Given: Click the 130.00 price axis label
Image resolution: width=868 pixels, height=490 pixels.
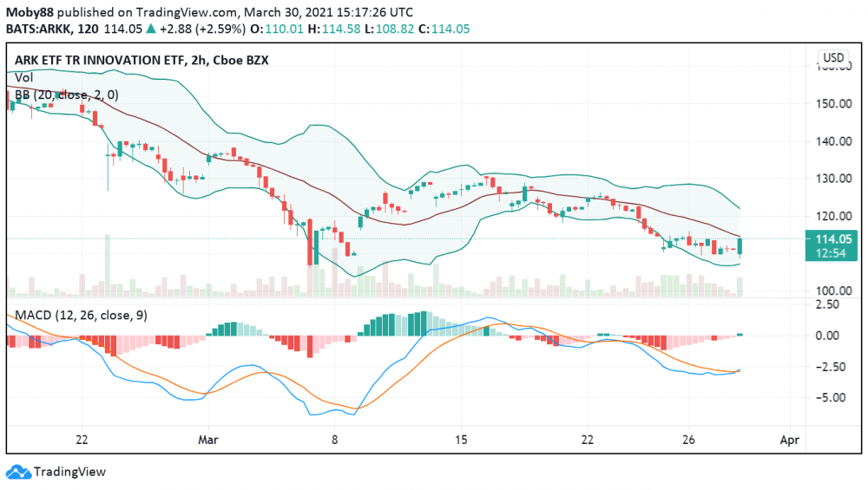Looking at the screenshot, I should 833,179.
